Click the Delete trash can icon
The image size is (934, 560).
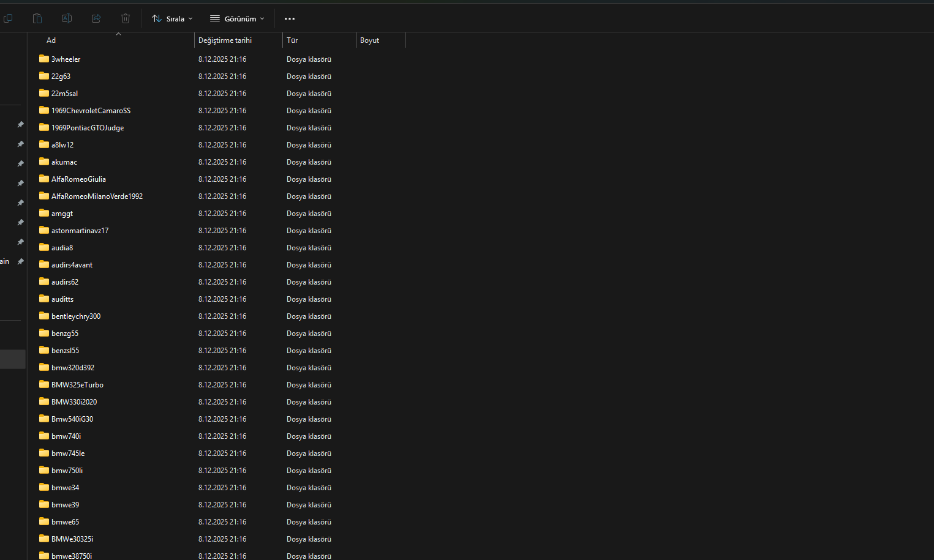click(126, 18)
